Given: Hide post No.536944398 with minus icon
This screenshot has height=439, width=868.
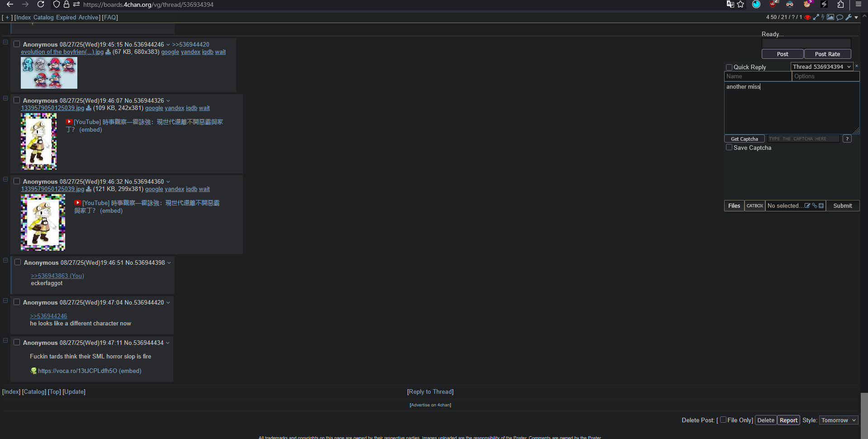Looking at the screenshot, I should click(x=5, y=260).
